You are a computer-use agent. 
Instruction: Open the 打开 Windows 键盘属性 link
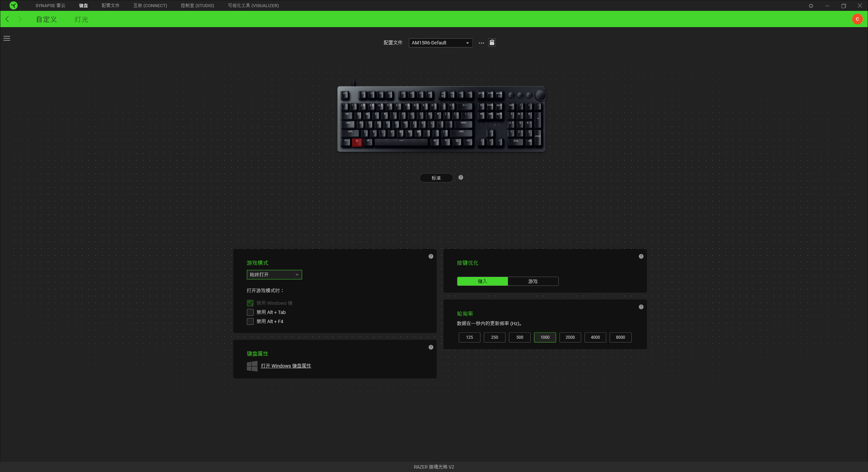pos(286,366)
